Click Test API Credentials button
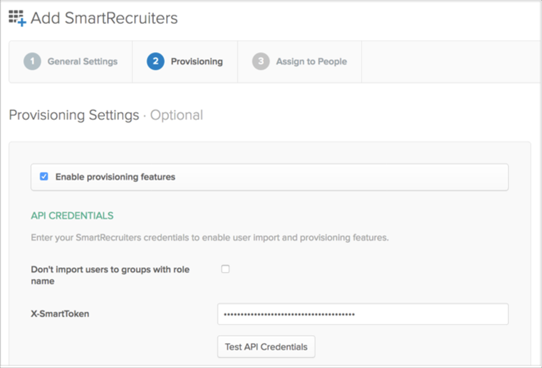The height and width of the screenshot is (368, 542). coord(266,347)
